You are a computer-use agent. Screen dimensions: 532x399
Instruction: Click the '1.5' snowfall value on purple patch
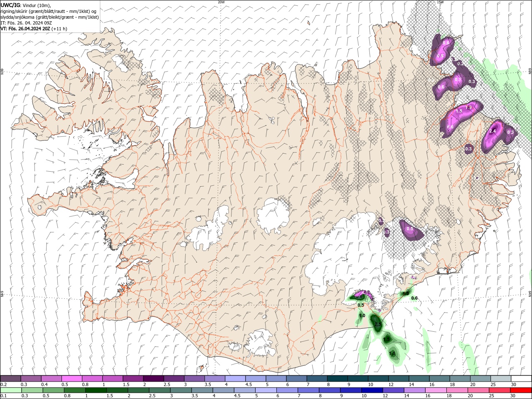point(459,111)
